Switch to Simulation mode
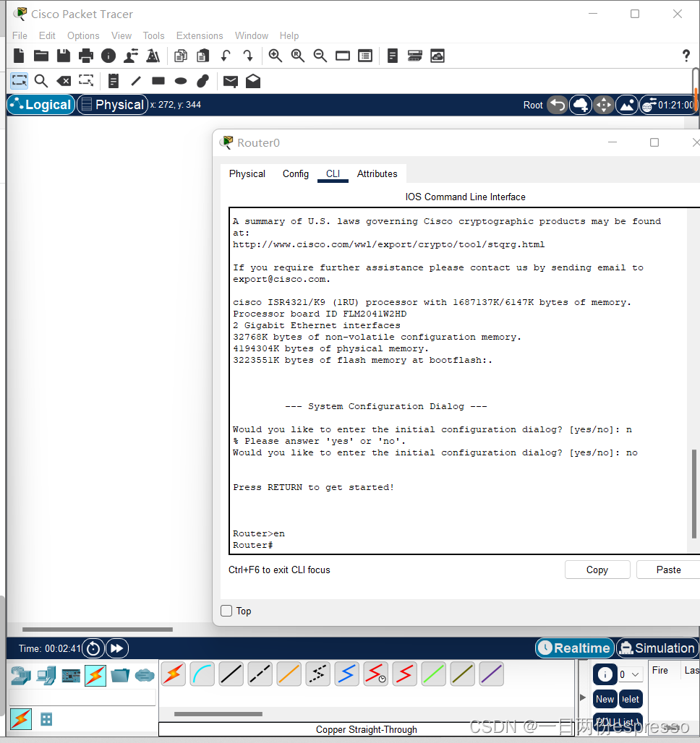 657,648
